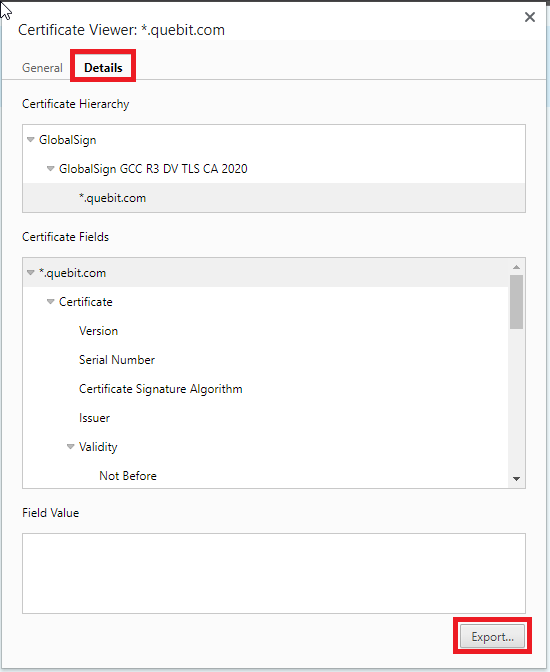This screenshot has height=672, width=550.
Task: Collapse the GlobalSign root node
Action: click(x=30, y=140)
